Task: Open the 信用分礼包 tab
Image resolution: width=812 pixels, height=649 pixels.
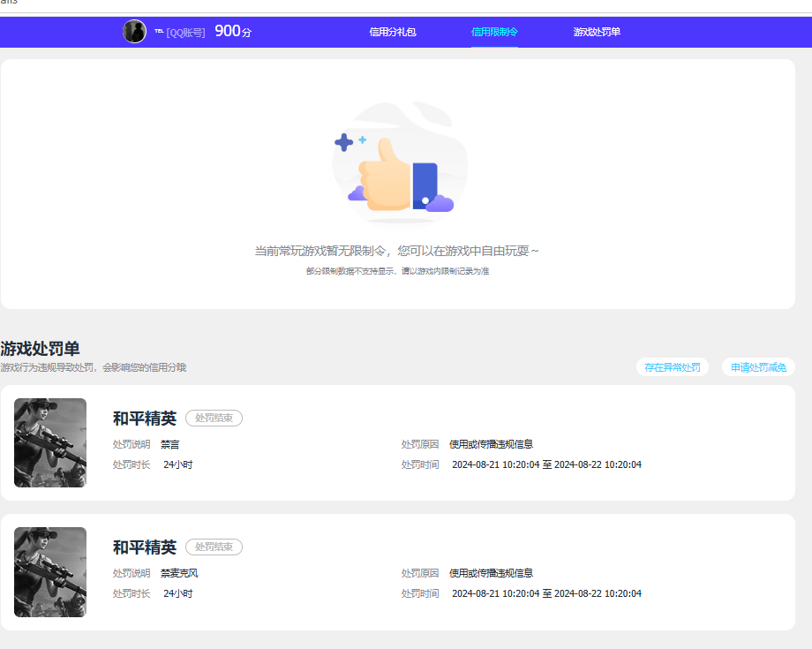Action: [x=393, y=32]
